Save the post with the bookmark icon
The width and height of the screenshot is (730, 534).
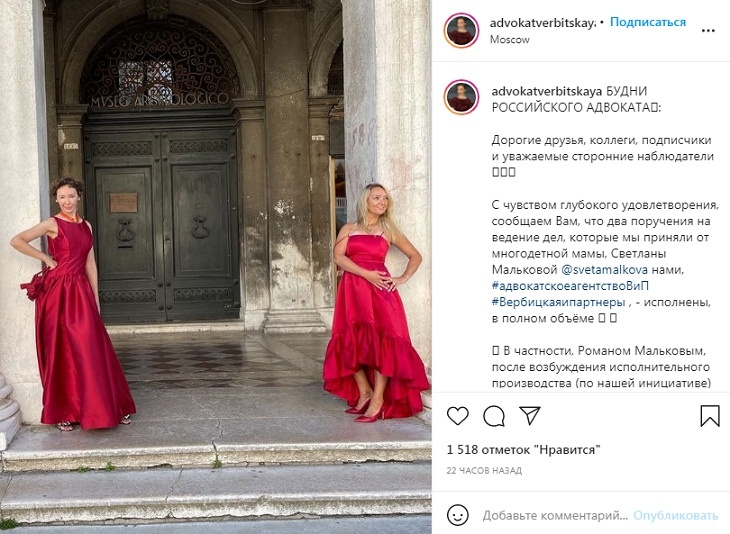(x=710, y=415)
